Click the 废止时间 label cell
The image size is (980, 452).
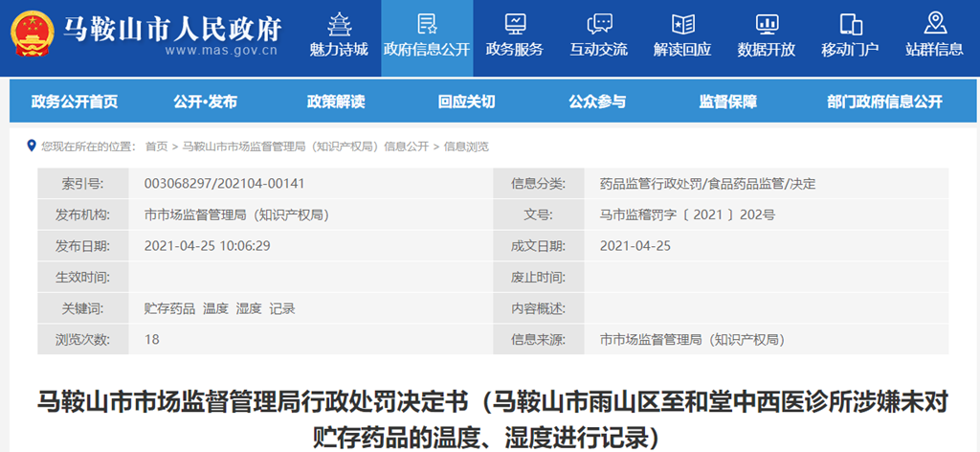tap(538, 277)
